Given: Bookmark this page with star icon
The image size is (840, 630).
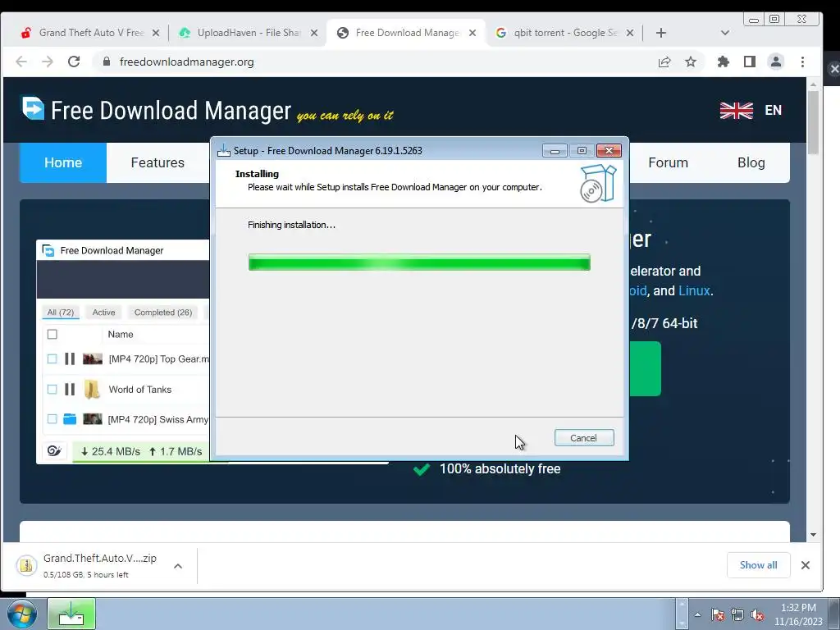Looking at the screenshot, I should [691, 62].
